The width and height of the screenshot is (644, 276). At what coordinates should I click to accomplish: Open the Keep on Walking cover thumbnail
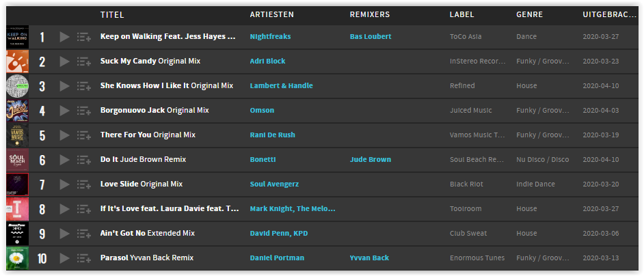[x=18, y=37]
